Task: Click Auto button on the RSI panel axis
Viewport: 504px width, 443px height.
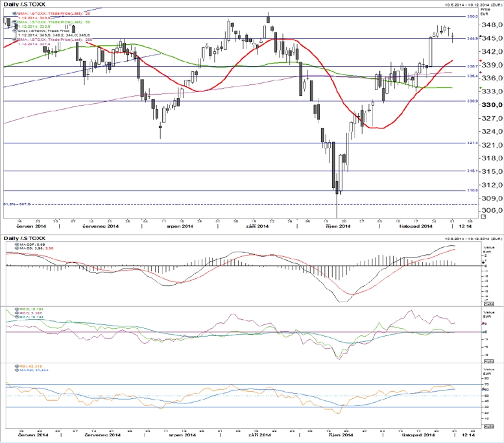Action: [489, 426]
